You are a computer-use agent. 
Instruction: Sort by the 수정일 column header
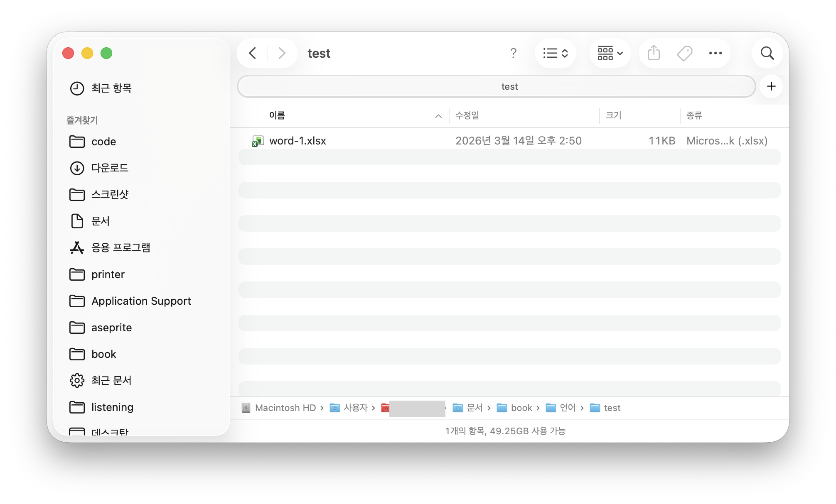coord(467,115)
